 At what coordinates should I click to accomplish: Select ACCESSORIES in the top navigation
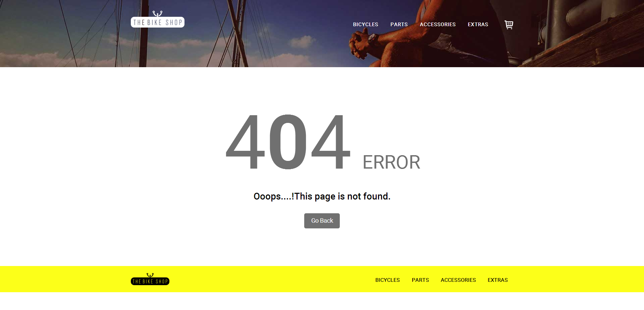click(438, 25)
